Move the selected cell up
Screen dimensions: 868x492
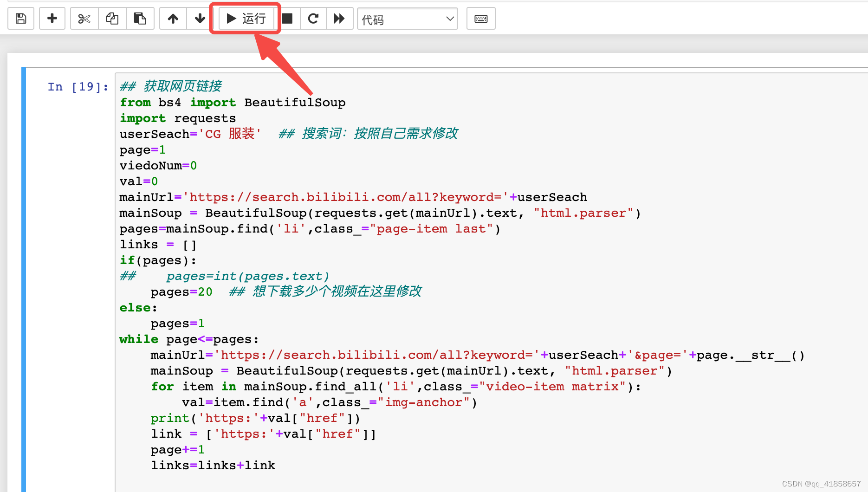point(173,19)
